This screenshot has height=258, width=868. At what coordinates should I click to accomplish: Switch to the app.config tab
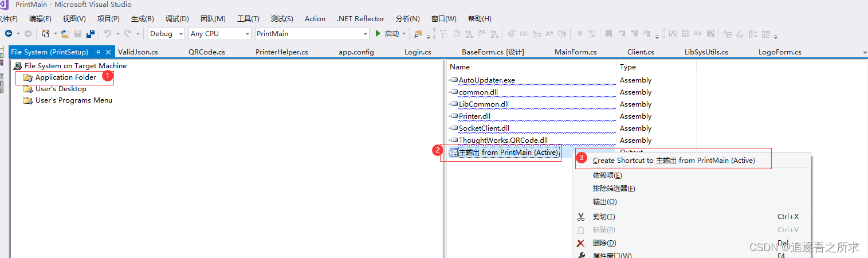pos(356,52)
